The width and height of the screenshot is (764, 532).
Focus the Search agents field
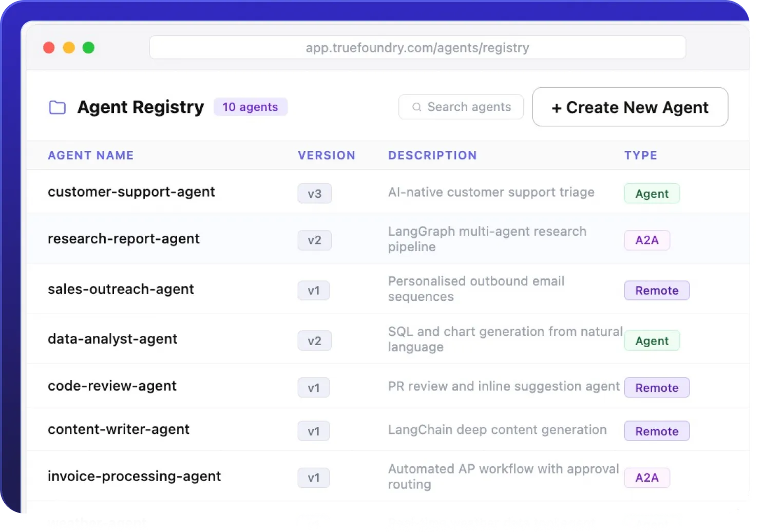461,107
